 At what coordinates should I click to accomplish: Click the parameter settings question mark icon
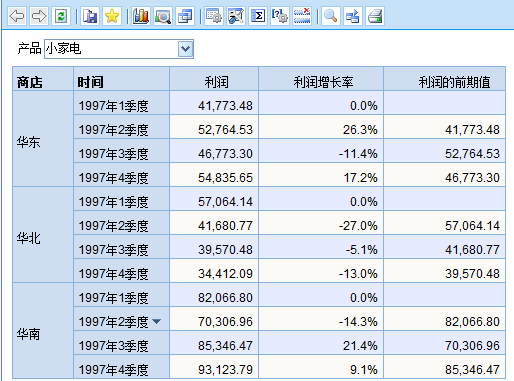tap(280, 16)
